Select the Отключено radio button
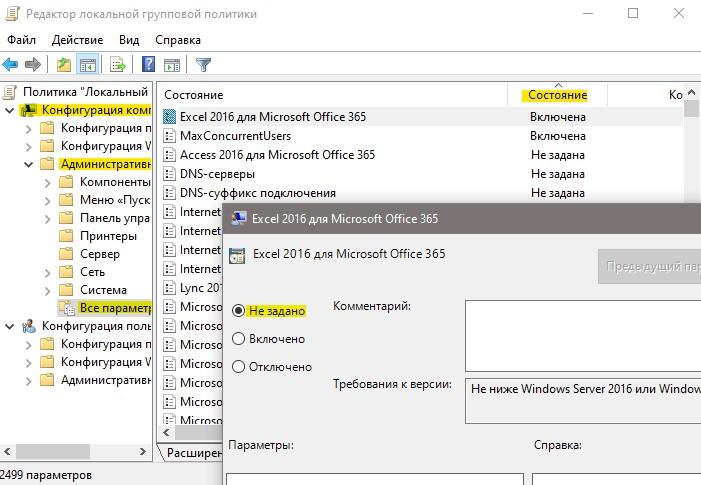Viewport: 701px width, 485px height. (239, 367)
